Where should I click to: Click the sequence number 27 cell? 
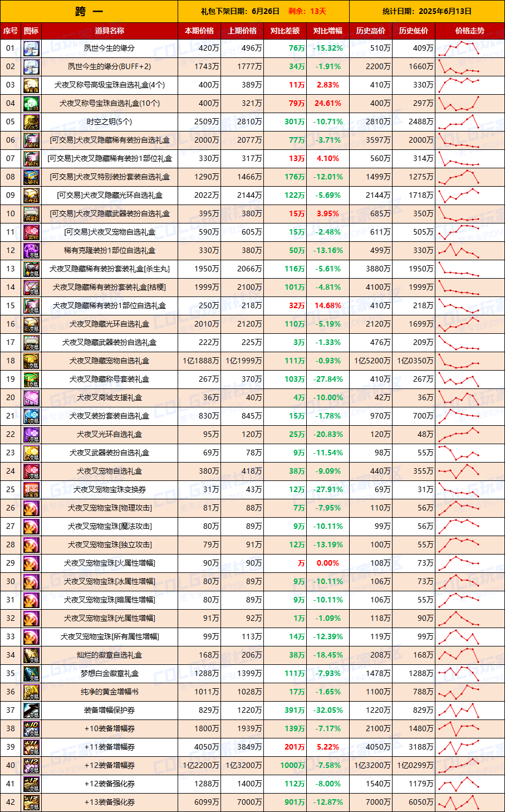click(11, 526)
